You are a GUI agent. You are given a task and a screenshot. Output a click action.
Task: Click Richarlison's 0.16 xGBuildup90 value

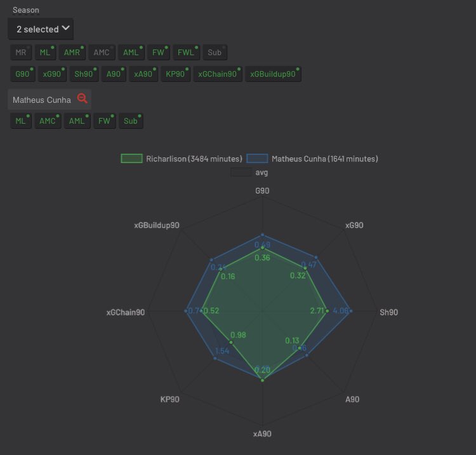tap(228, 277)
